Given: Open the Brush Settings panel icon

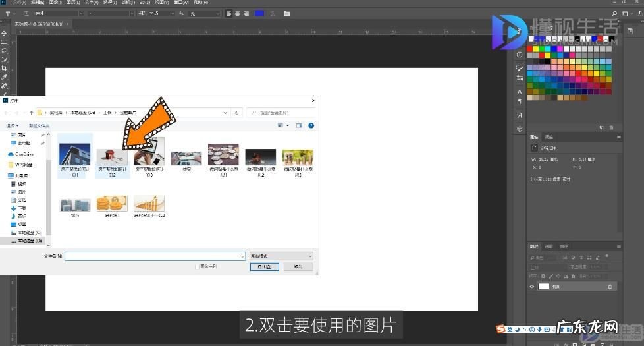Looking at the screenshot, I should [x=520, y=68].
